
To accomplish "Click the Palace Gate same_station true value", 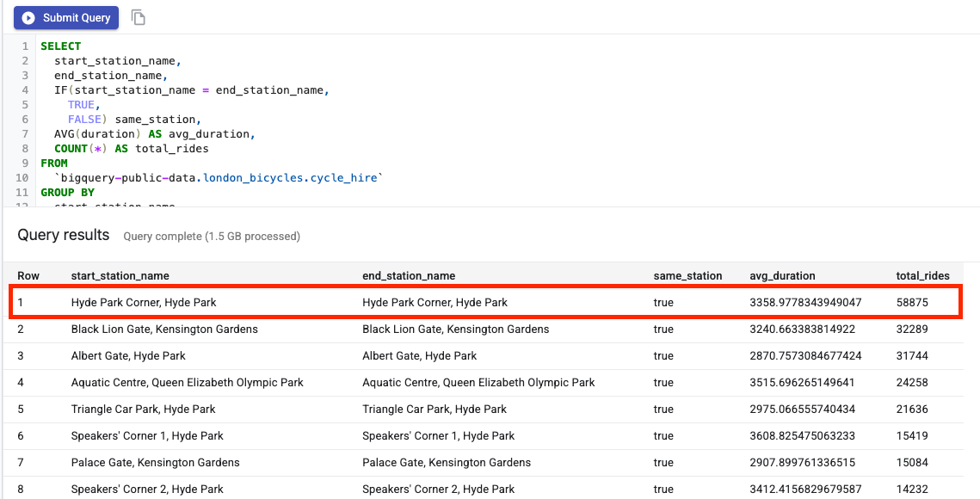I will pos(663,463).
